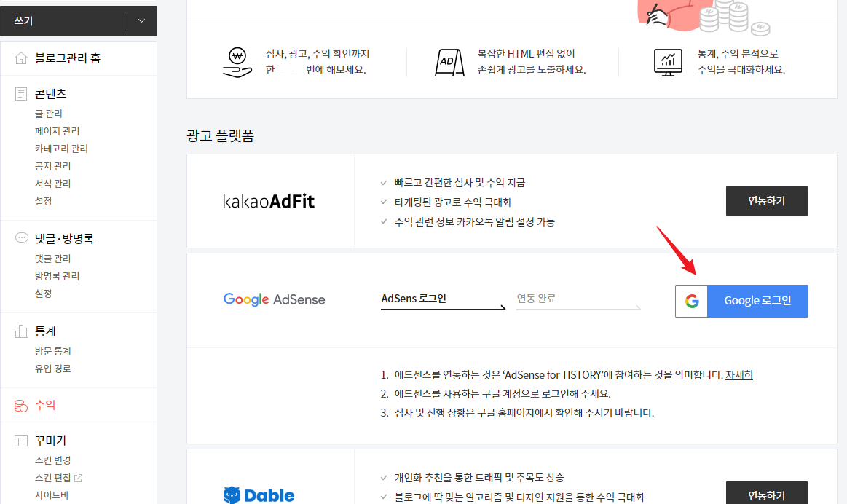Click the won-in-hand revenue icon
This screenshot has width=847, height=504.
[237, 63]
